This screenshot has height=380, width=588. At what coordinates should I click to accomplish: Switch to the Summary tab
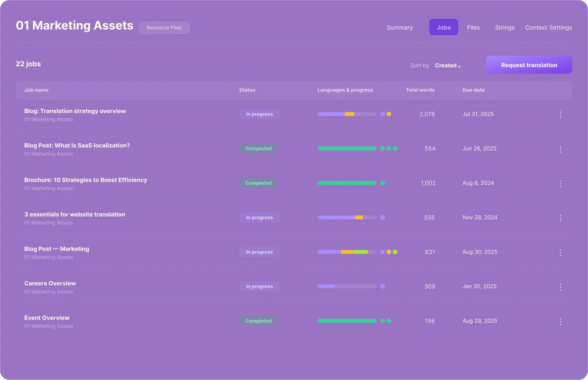[x=400, y=27]
